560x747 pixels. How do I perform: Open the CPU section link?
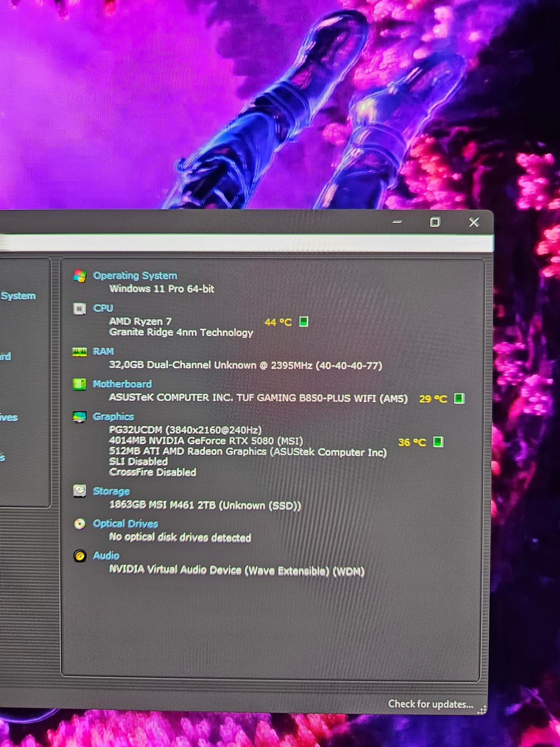103,308
